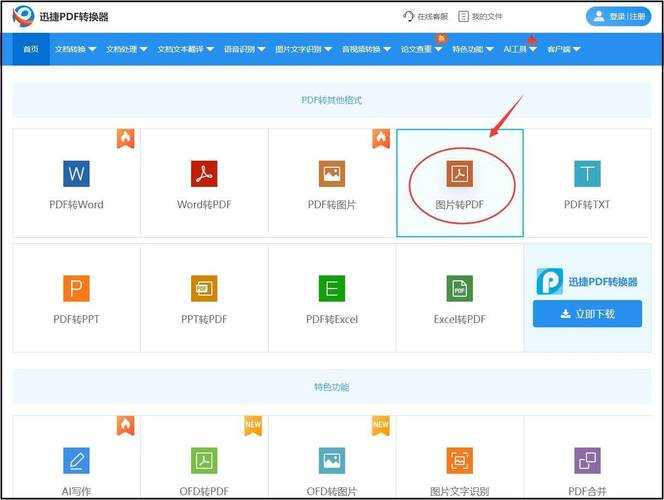Expand the 文档转换 dropdown menu
This screenshot has height=500, width=664.
point(75,49)
